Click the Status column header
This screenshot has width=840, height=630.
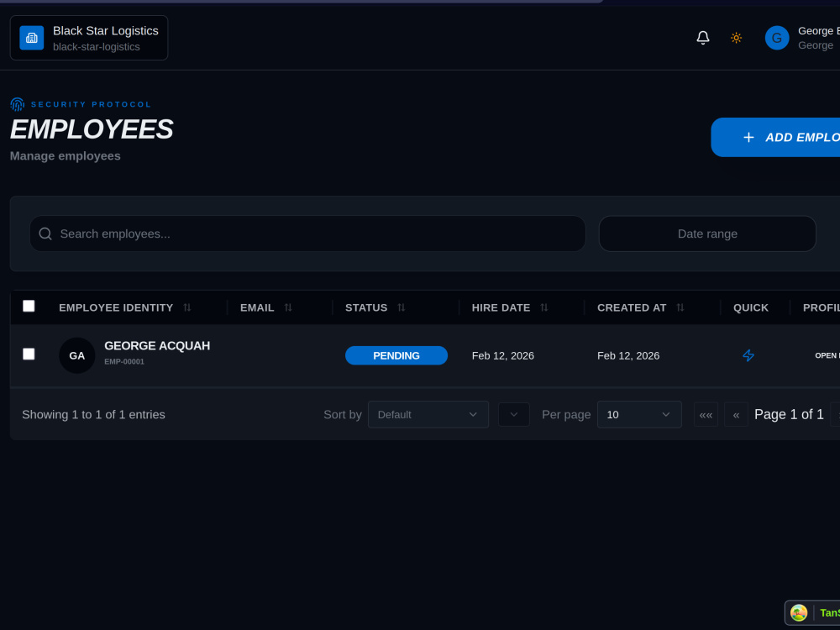click(366, 307)
